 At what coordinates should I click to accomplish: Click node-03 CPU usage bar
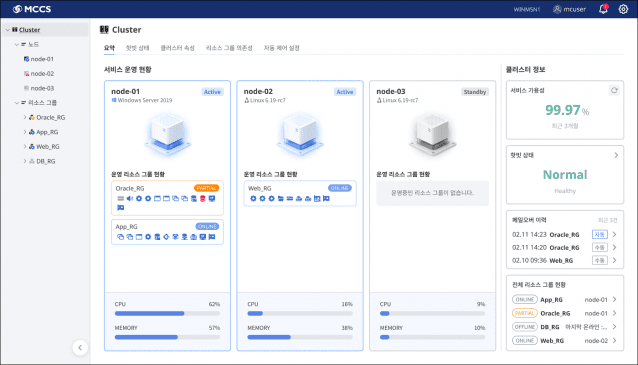pyautogui.click(x=432, y=314)
